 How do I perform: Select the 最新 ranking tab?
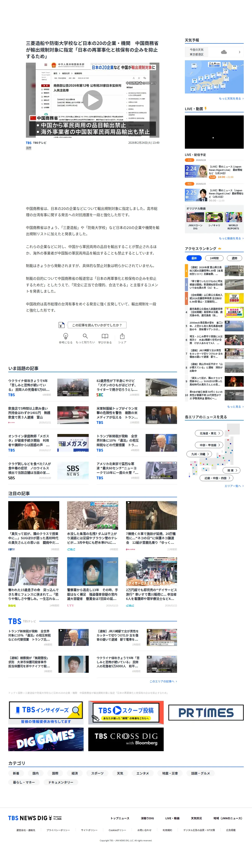tap(194, 258)
